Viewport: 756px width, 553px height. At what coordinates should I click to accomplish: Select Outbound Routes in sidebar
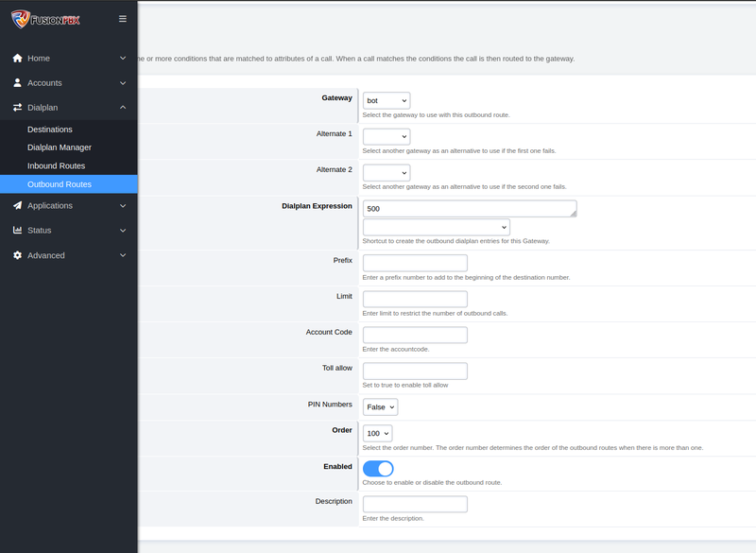60,183
